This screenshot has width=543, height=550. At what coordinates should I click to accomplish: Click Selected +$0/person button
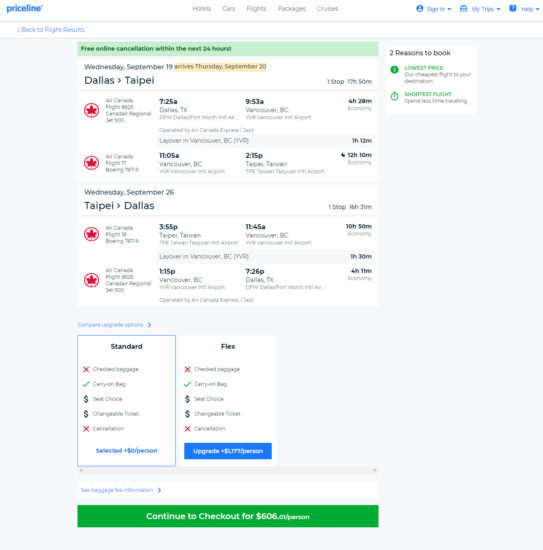click(127, 451)
